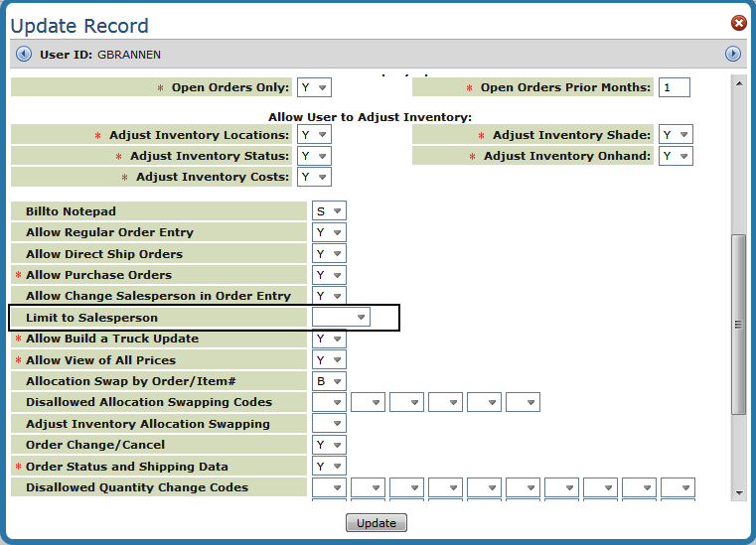The image size is (756, 545).
Task: Open the Adjust Inventory Shade dropdown
Action: (x=676, y=135)
